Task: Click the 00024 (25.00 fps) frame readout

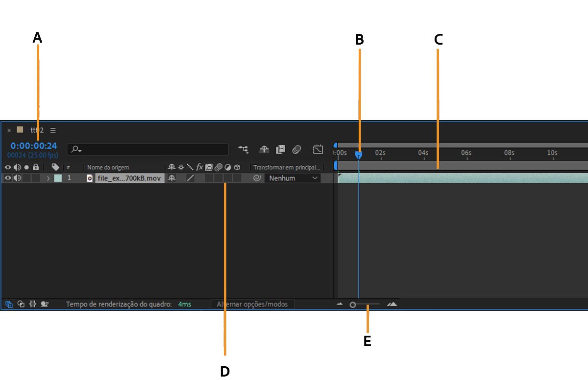Action: point(33,155)
